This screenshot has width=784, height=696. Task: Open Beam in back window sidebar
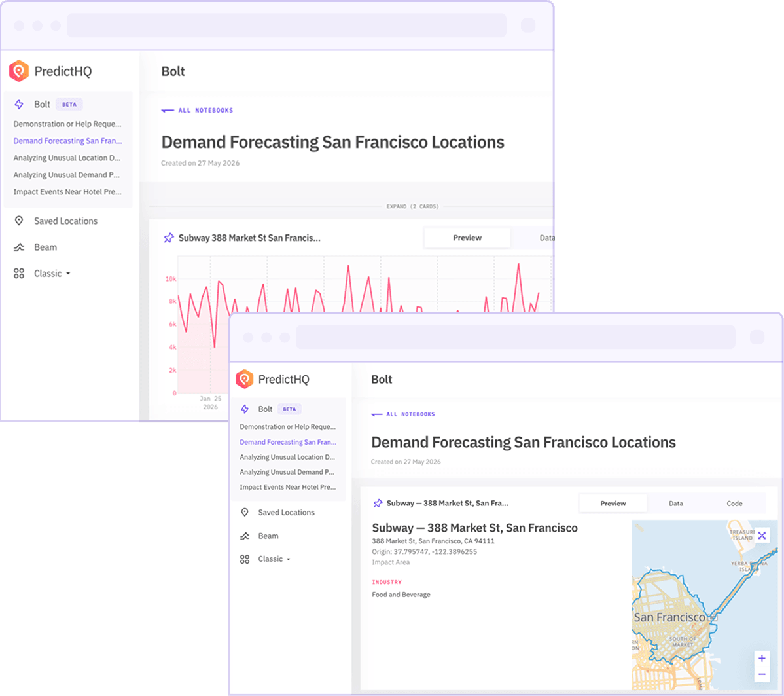click(x=45, y=247)
